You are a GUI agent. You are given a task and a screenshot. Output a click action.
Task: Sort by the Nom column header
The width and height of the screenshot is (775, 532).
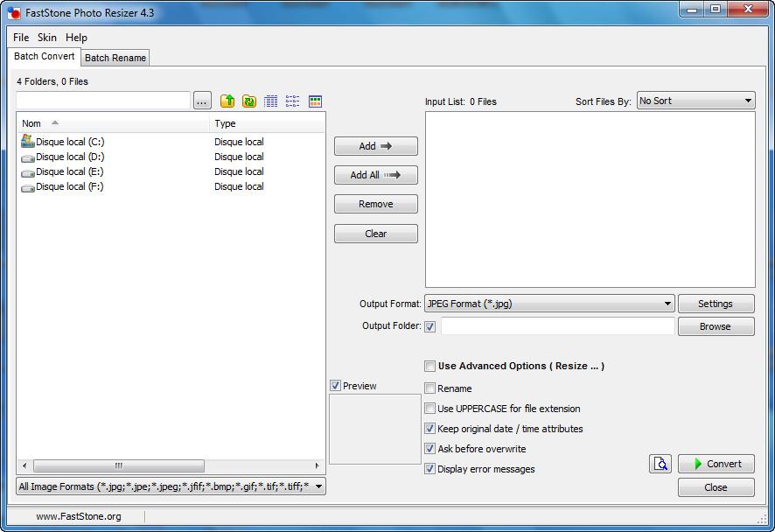pos(113,123)
